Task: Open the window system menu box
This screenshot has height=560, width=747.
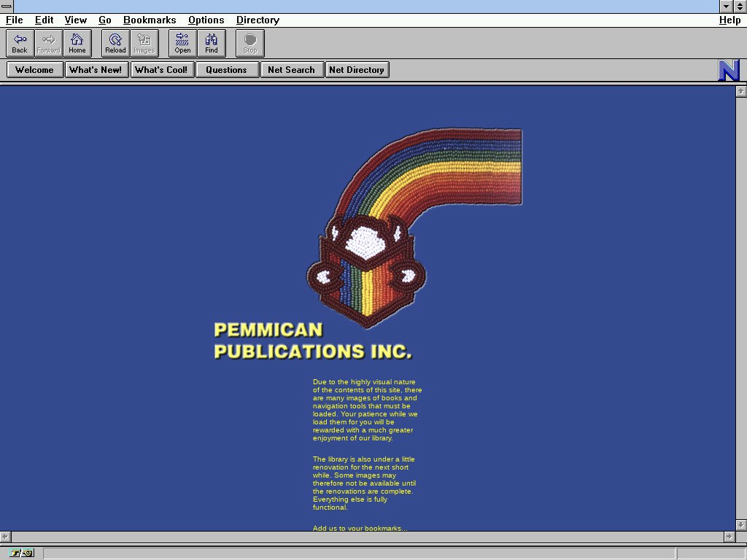Action: (7, 7)
